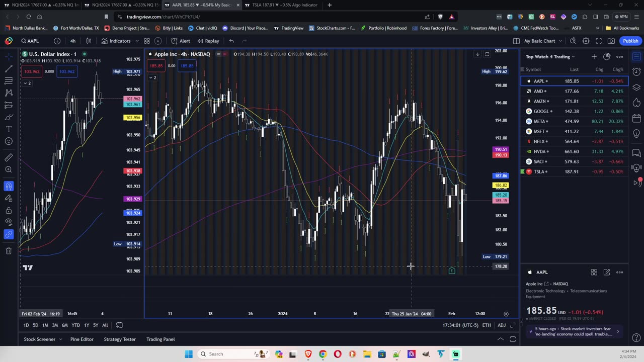Toggle lock all drawings
Screen dimensions: 644x362
[x=9, y=210]
